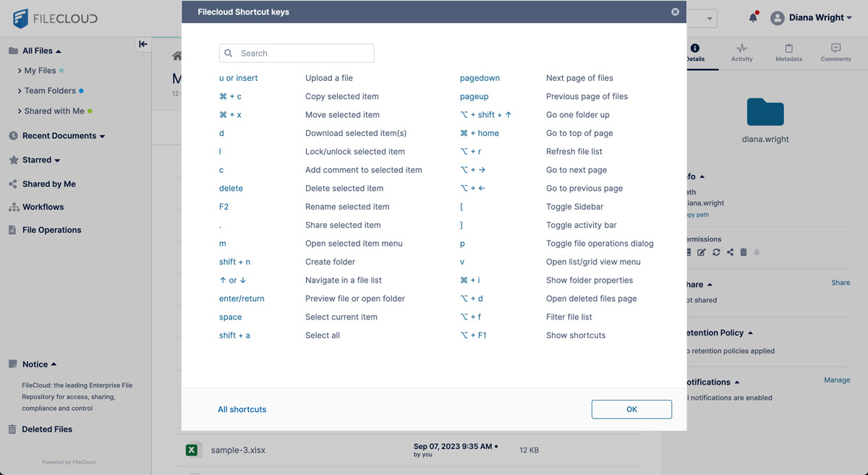The height and width of the screenshot is (475, 868).
Task: Click the Starred star icon
Action: [x=13, y=161]
